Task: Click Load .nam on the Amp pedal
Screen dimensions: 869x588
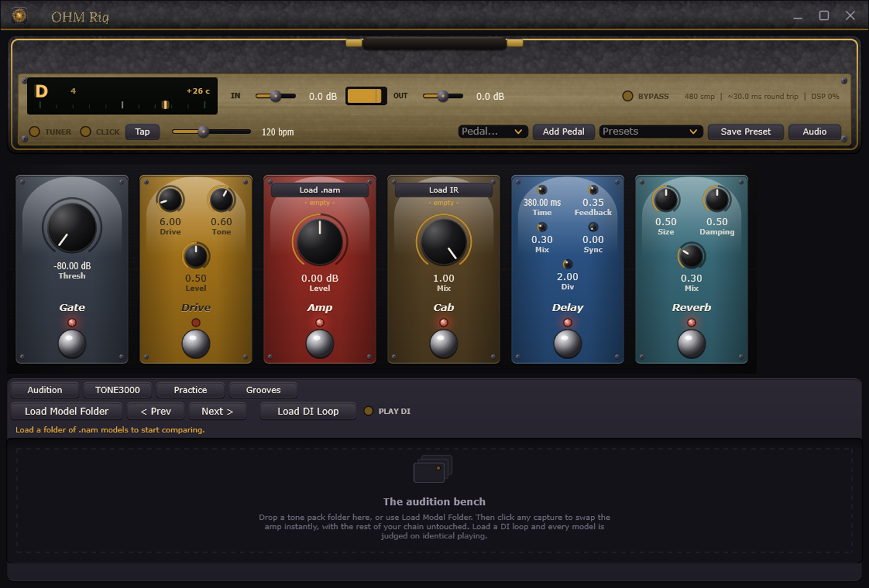Action: click(320, 190)
